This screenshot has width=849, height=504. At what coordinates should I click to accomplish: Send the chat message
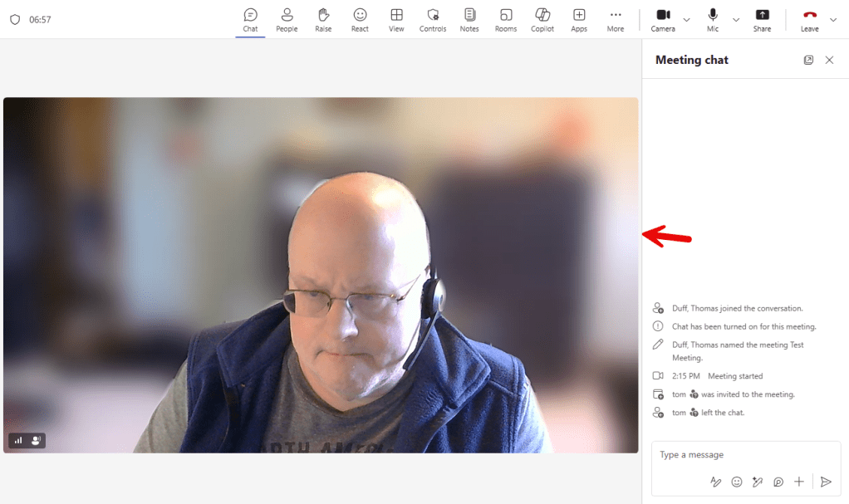tap(826, 482)
